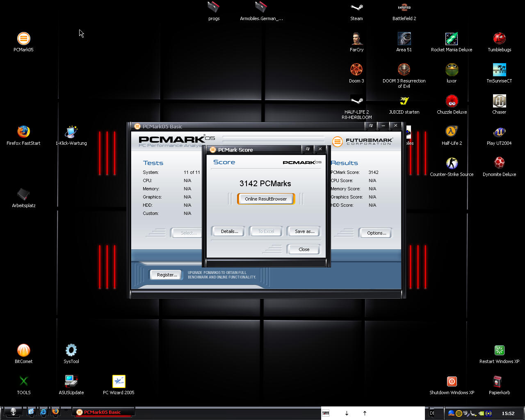Launch the Tumblebugs icon

point(499,39)
